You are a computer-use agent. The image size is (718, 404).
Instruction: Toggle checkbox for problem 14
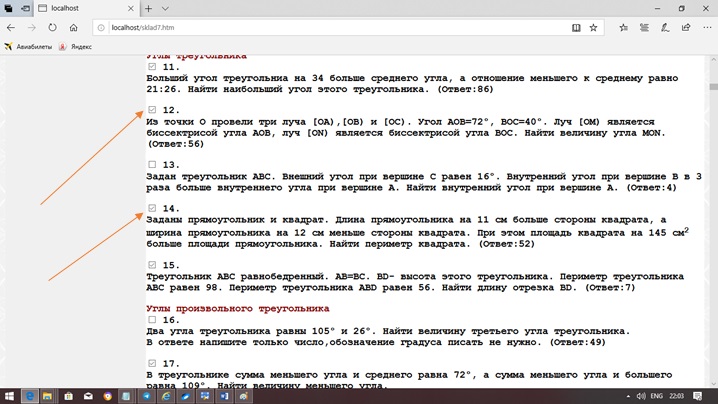[x=152, y=208]
